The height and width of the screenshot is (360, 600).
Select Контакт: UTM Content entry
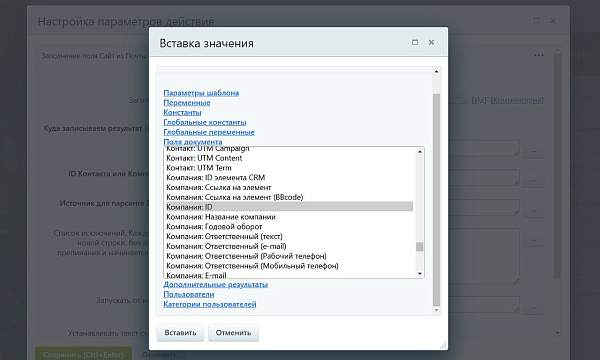click(289, 158)
